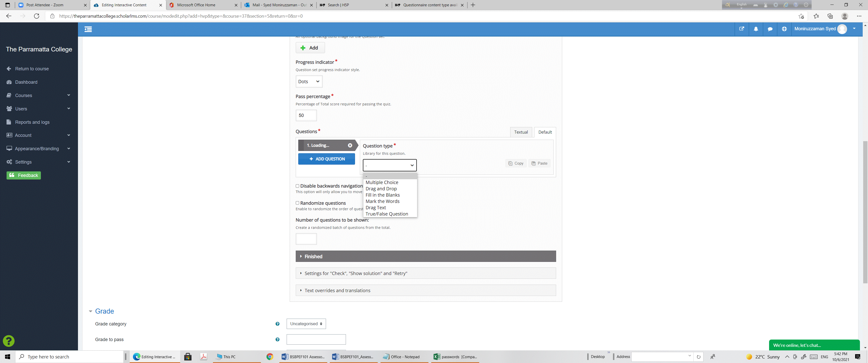Select Drag and Drop question type
Image resolution: width=868 pixels, height=363 pixels.
[x=390, y=189]
